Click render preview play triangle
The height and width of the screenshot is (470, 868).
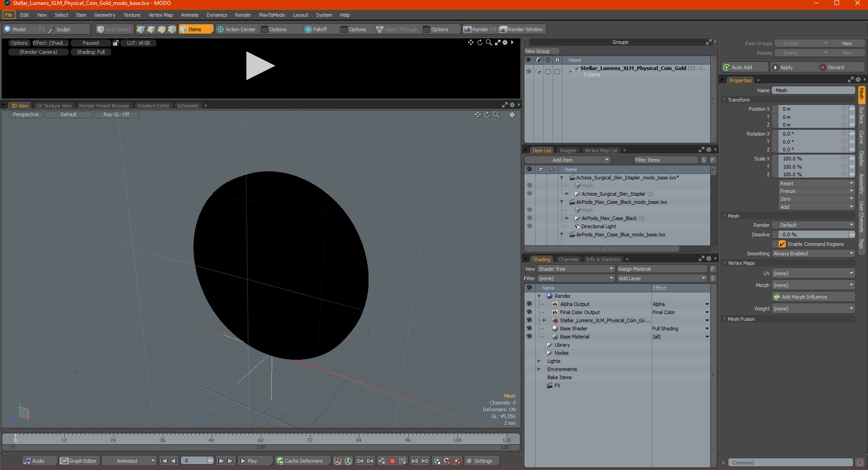[260, 66]
